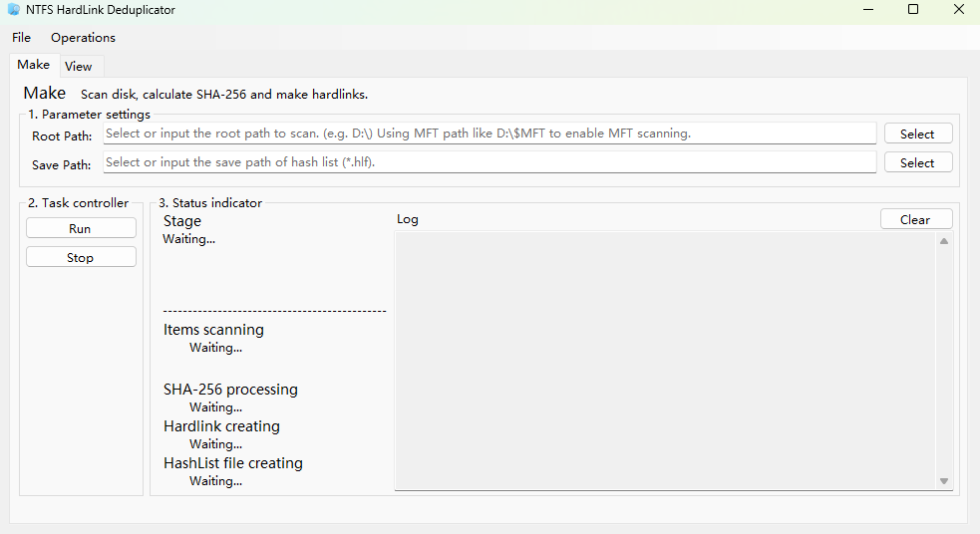Click the log scrollbar down arrow
Viewport: 980px width, 534px height.
(944, 481)
